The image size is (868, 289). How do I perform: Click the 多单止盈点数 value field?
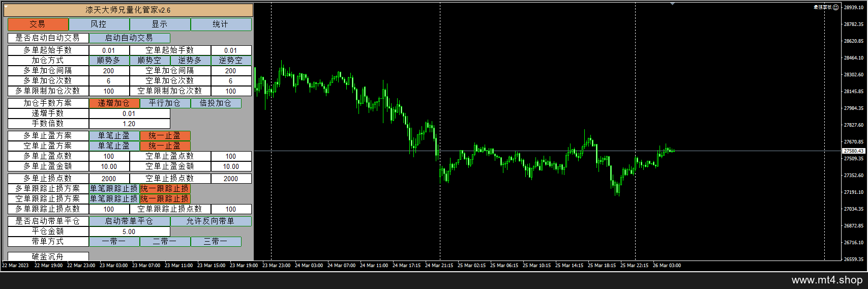[109, 156]
